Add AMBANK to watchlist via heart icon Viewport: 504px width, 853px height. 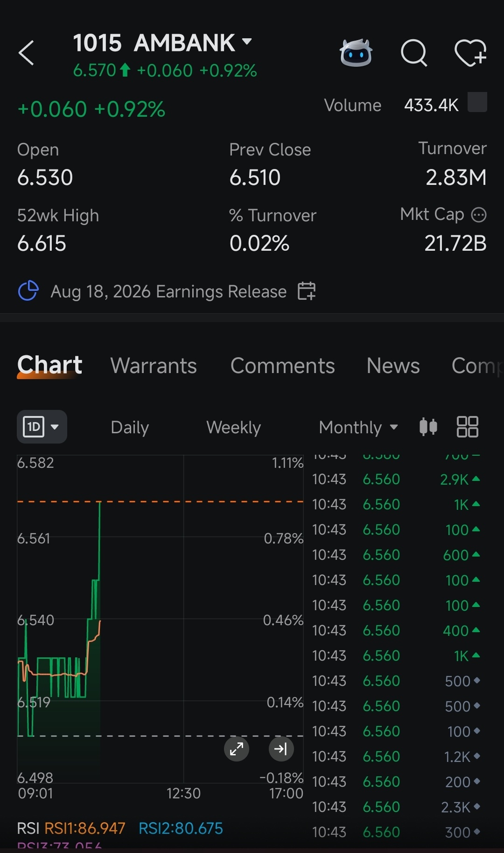coord(470,53)
